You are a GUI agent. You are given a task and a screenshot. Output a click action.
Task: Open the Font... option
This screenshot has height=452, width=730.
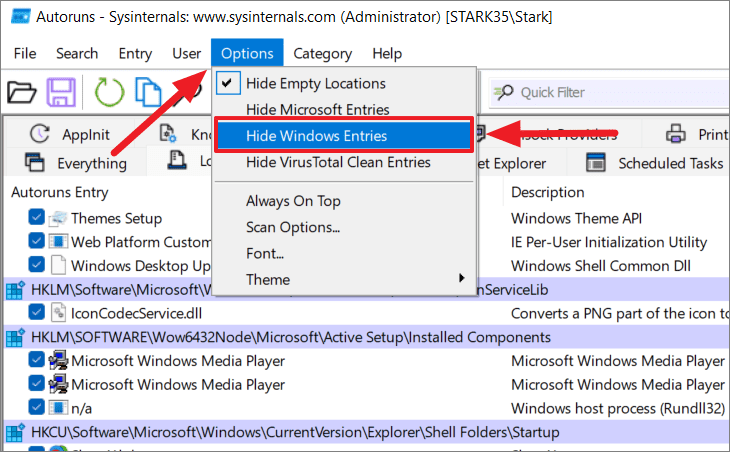pos(344,253)
